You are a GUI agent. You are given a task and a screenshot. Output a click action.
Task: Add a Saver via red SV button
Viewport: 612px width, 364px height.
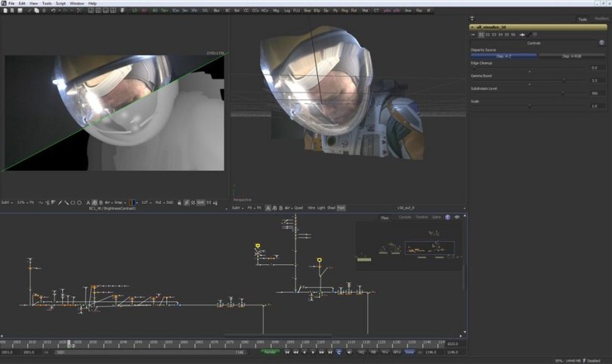[x=144, y=11]
